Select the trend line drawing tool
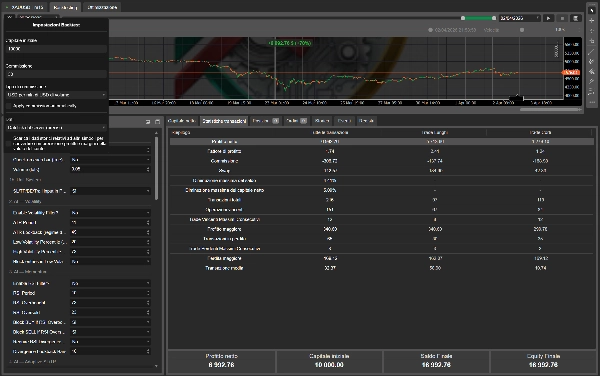This screenshot has height=376, width=600. 592,51
